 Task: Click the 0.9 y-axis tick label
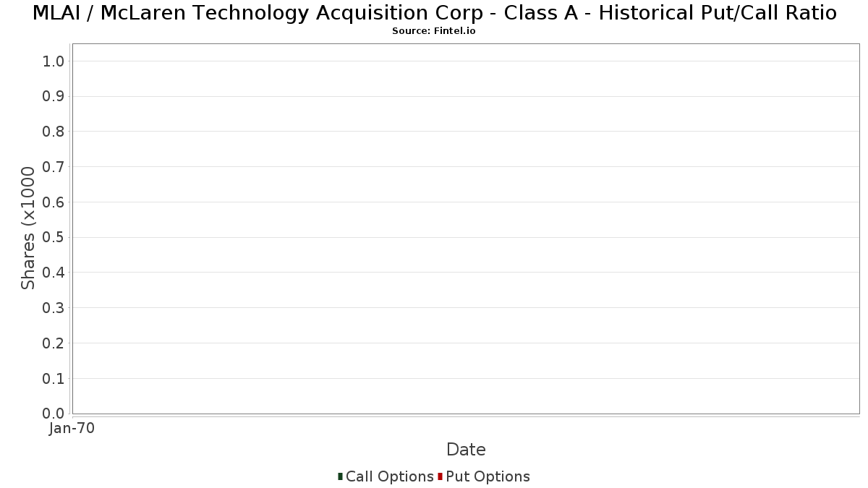click(54, 96)
